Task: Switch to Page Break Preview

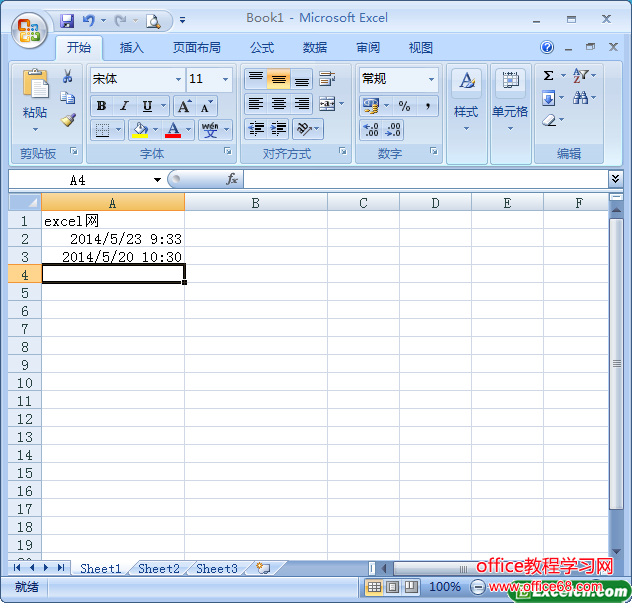Action: click(411, 587)
